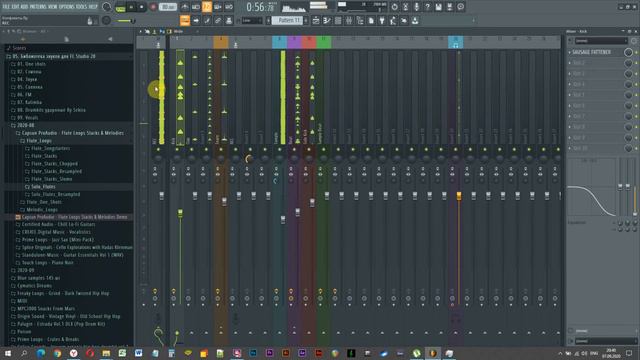This screenshot has height=360, width=640.
Task: Click the Play/Pause transport button
Action: click(x=131, y=7)
